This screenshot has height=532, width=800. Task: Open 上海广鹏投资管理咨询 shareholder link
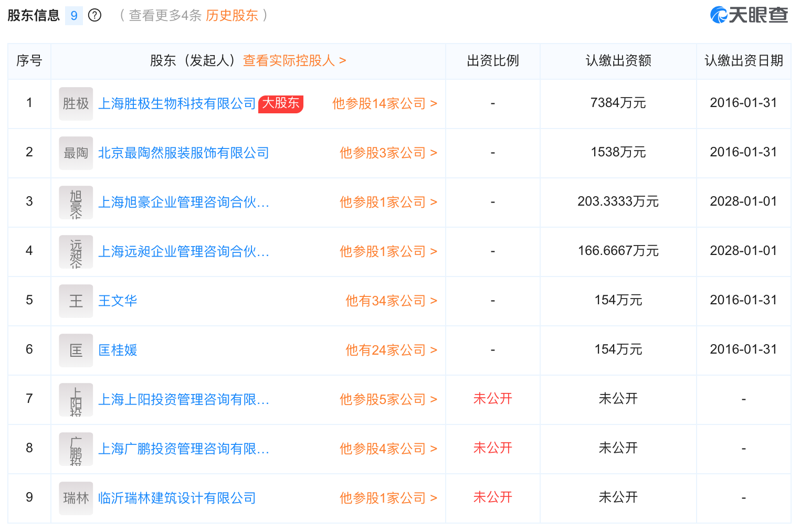click(184, 449)
